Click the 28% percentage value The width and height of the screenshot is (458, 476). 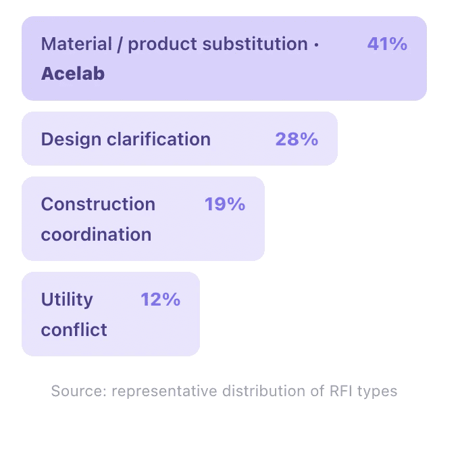coord(297,139)
